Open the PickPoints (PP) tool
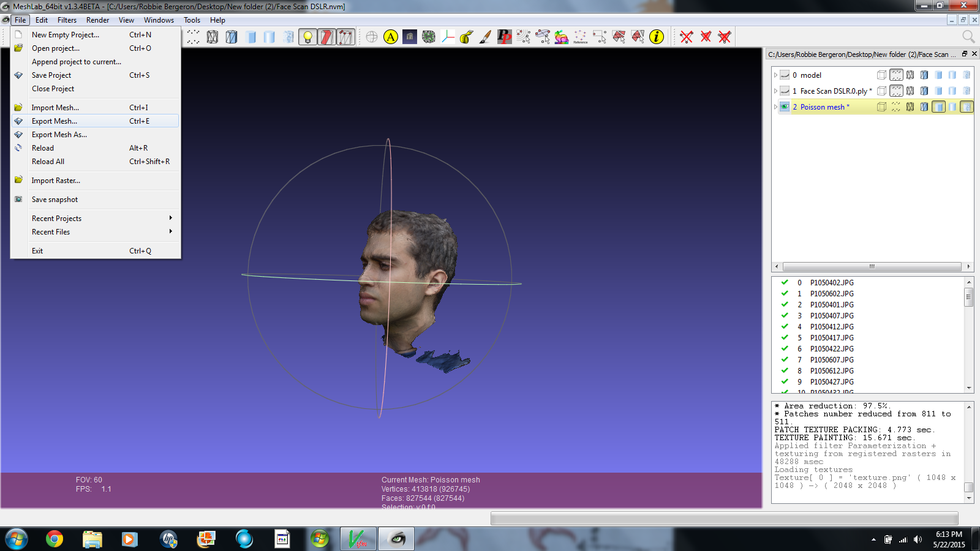This screenshot has height=551, width=980. click(x=504, y=37)
